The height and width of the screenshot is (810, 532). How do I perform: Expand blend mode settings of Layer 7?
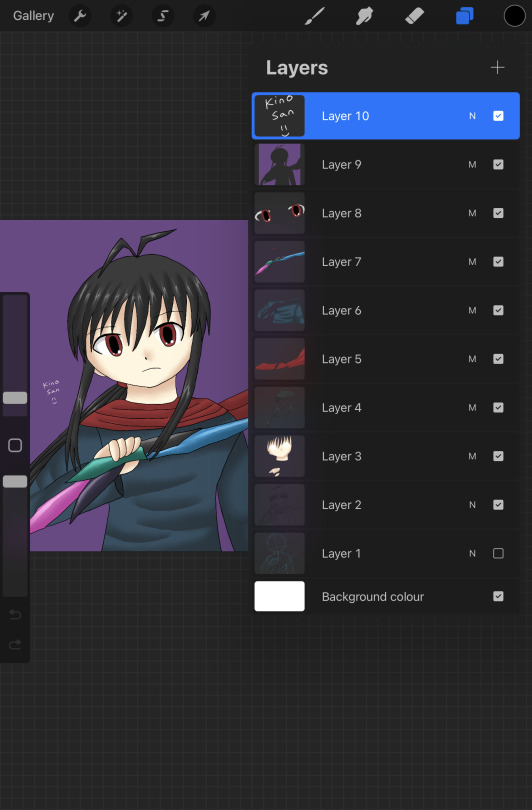click(472, 262)
